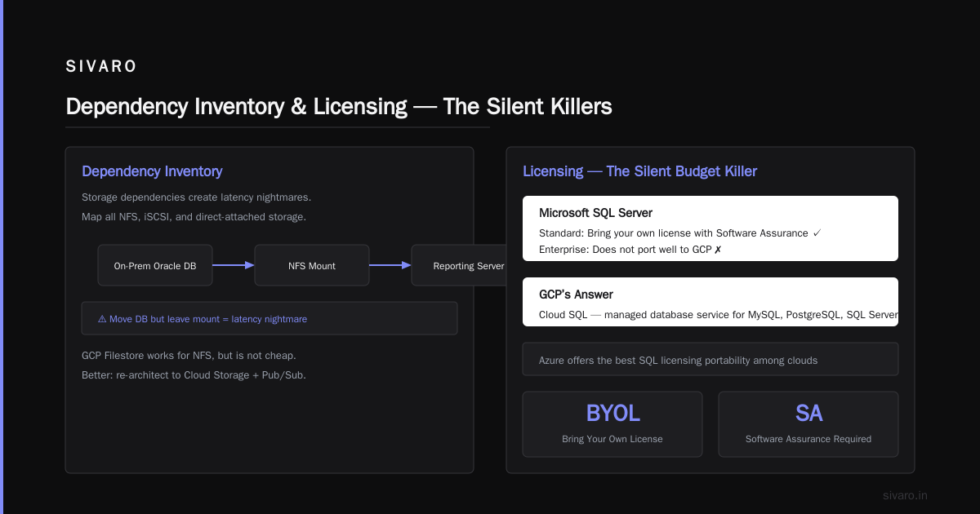Viewport: 980px width, 514px height.
Task: Click the warning triangle icon in callout
Action: point(102,319)
